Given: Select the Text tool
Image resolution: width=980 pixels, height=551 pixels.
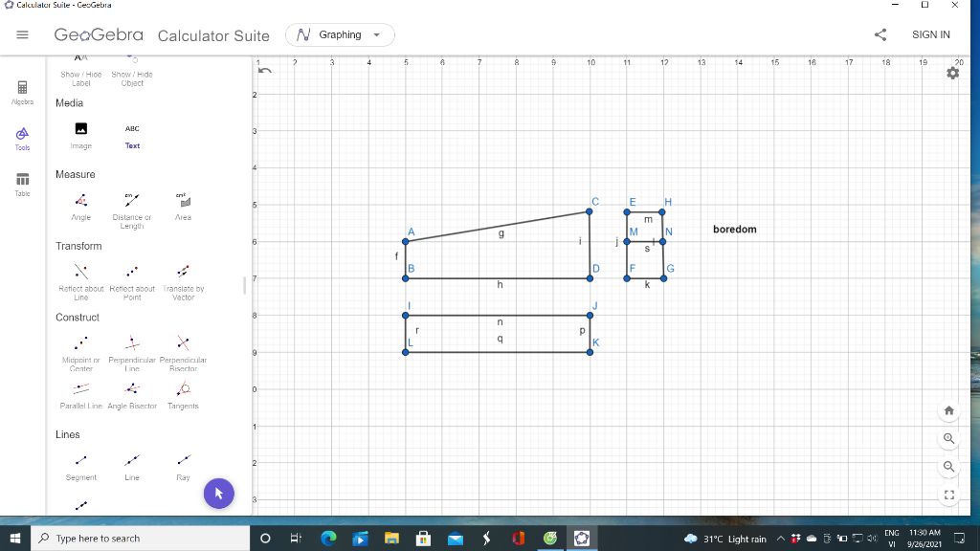Looking at the screenshot, I should [132, 136].
